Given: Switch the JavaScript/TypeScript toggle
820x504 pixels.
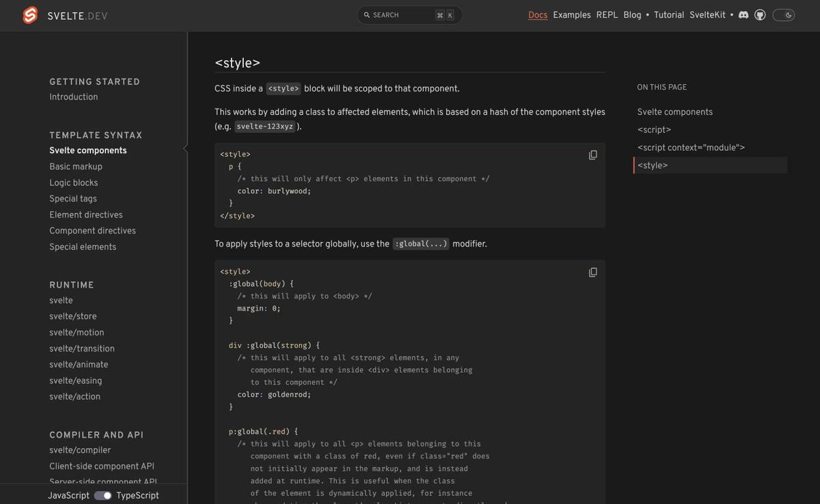Looking at the screenshot, I should (x=103, y=495).
